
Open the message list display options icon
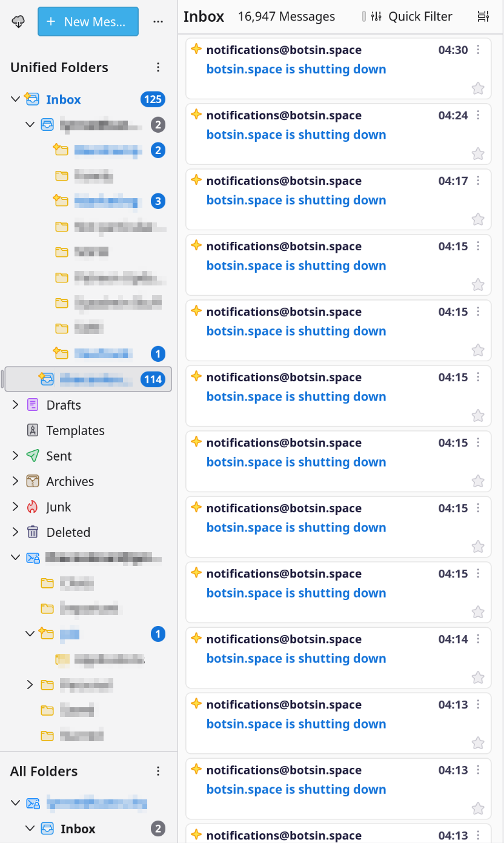point(483,17)
